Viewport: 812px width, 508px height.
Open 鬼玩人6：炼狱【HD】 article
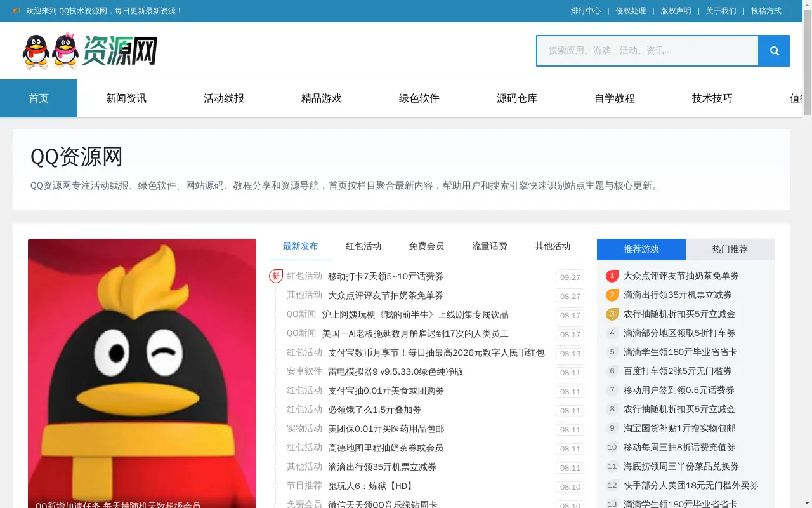(x=372, y=486)
